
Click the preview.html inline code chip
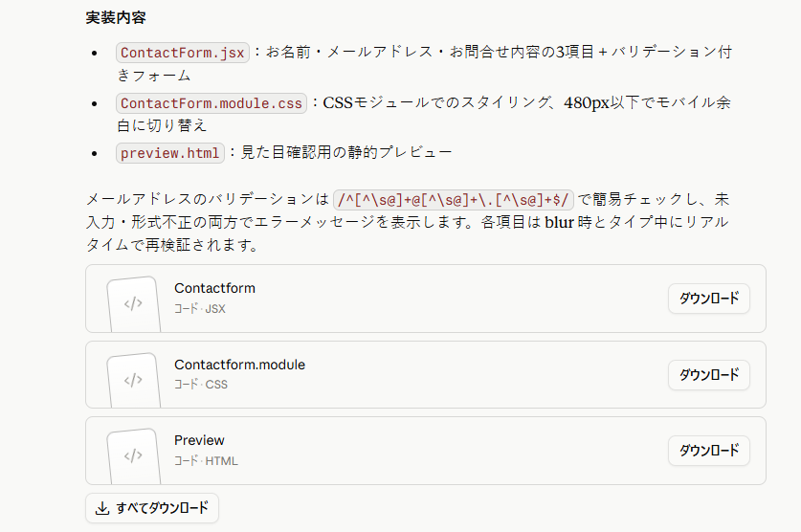[x=170, y=153]
